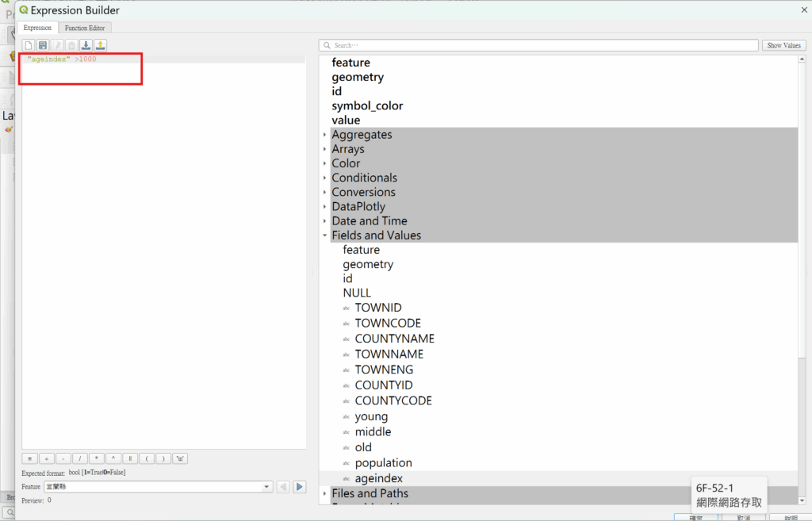812x521 pixels.
Task: Insert a closing parenthesis
Action: click(x=163, y=458)
